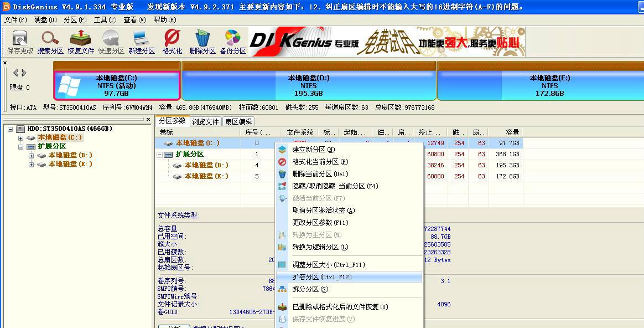The width and height of the screenshot is (644, 328).
Task: Click the icon beside 已删除或格式化后的文件恢复
Action: pos(282,306)
